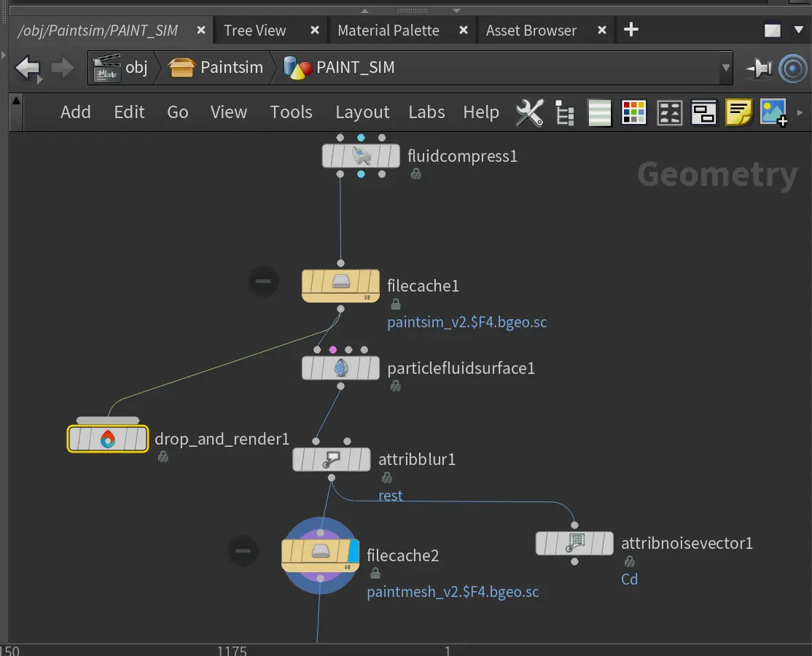Image resolution: width=812 pixels, height=656 pixels.
Task: Open the network path dropdown arrow
Action: point(725,69)
